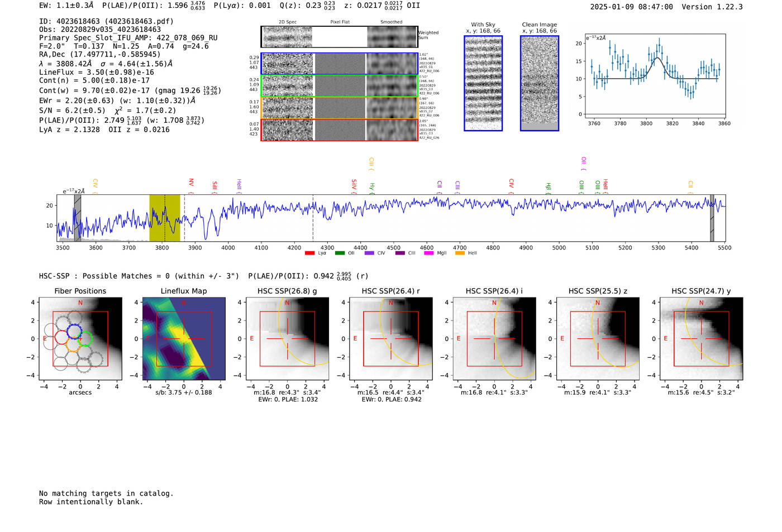
Task: Select the green-bordered fiber spectrum row
Action: (x=339, y=86)
